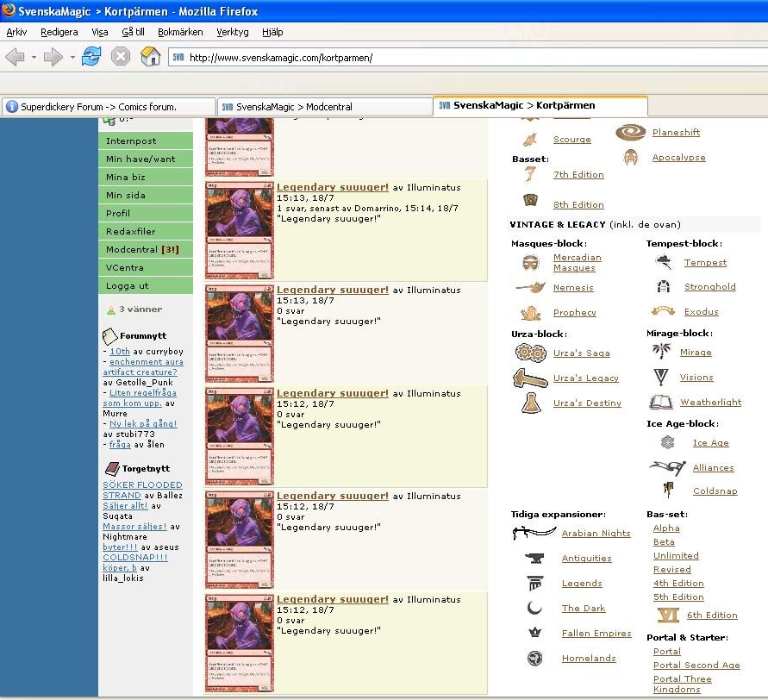Open the Forward button history dropdown arrow

(x=72, y=58)
